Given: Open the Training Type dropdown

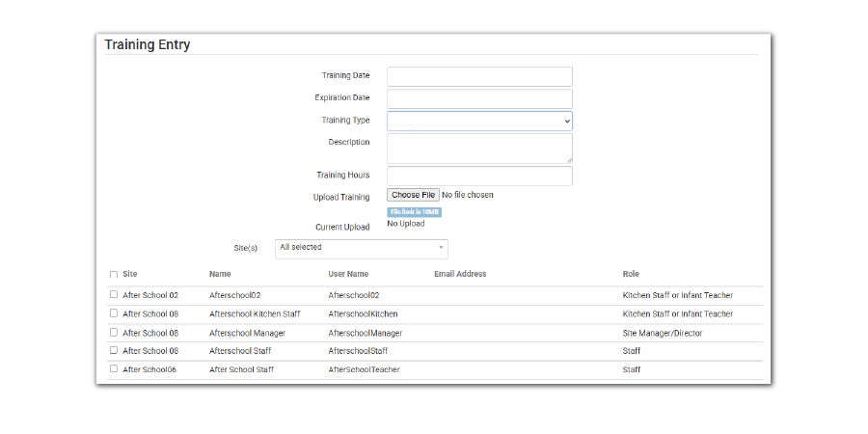Looking at the screenshot, I should tap(479, 121).
